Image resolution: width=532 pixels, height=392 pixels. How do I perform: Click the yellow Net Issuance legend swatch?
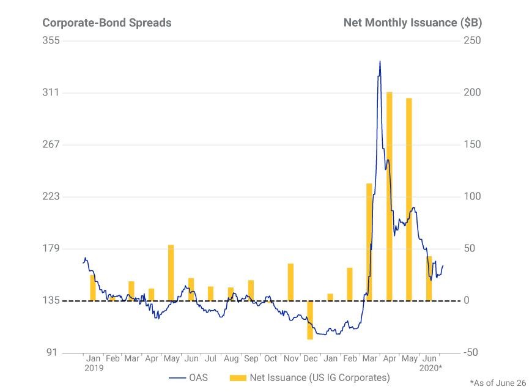(x=238, y=378)
